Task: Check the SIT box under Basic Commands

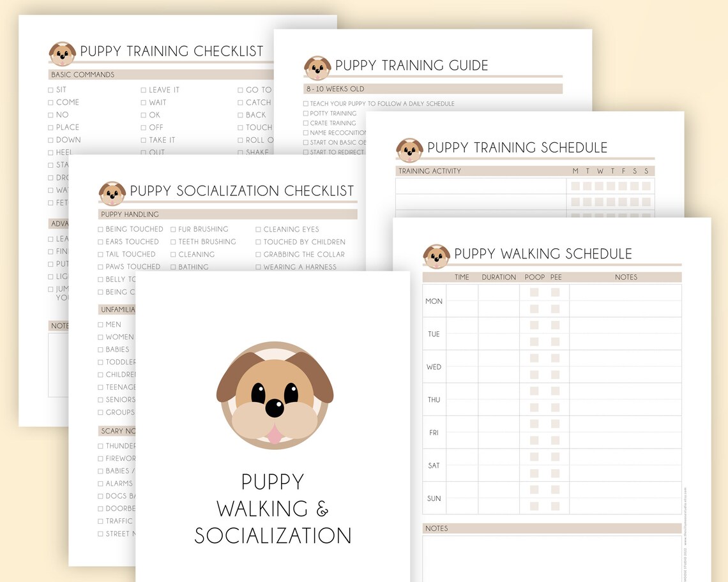Action: tap(50, 90)
